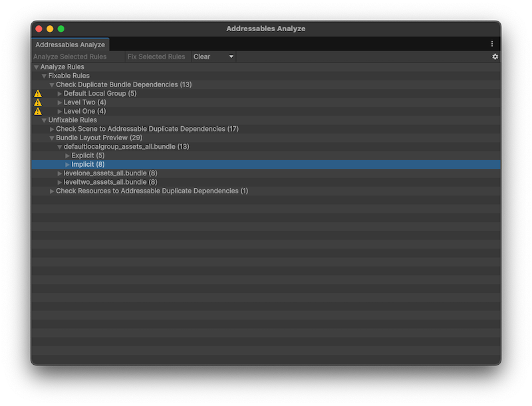
Task: Expand the Explicit (5) entry
Action: pos(68,155)
